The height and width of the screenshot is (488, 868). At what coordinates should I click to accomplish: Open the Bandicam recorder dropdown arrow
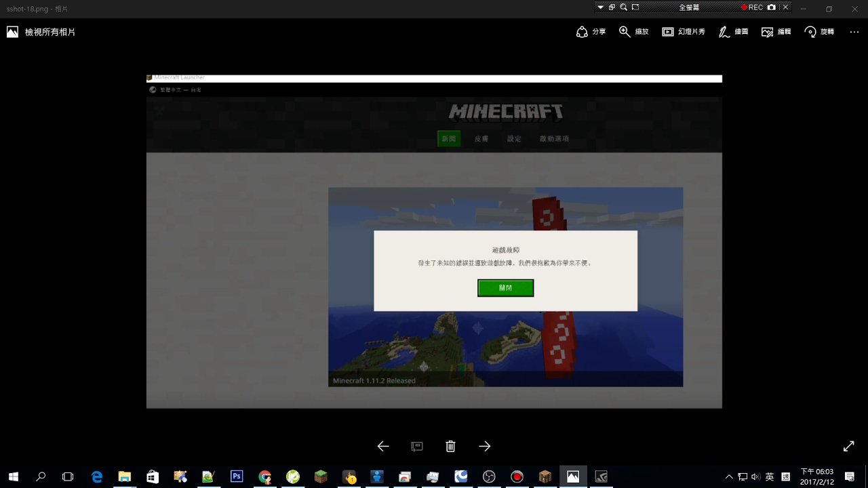600,7
